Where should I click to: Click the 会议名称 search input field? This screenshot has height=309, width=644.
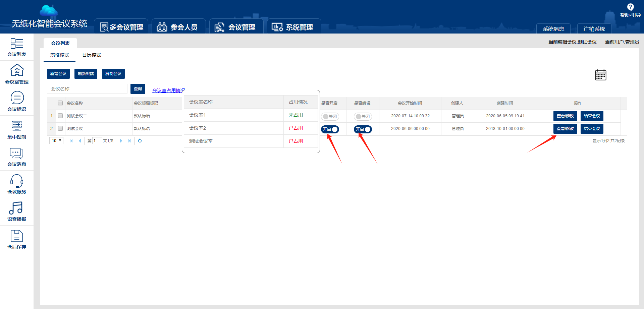[87, 89]
